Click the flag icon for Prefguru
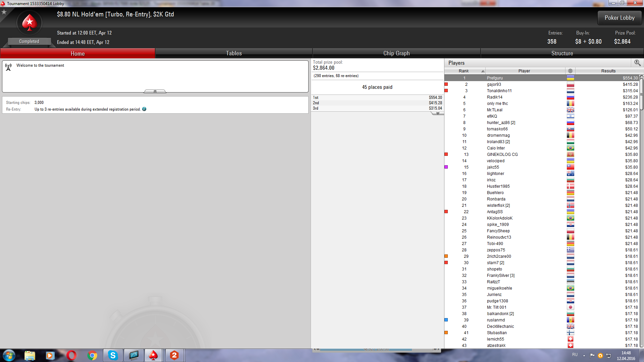The height and width of the screenshot is (362, 644). coord(570,78)
